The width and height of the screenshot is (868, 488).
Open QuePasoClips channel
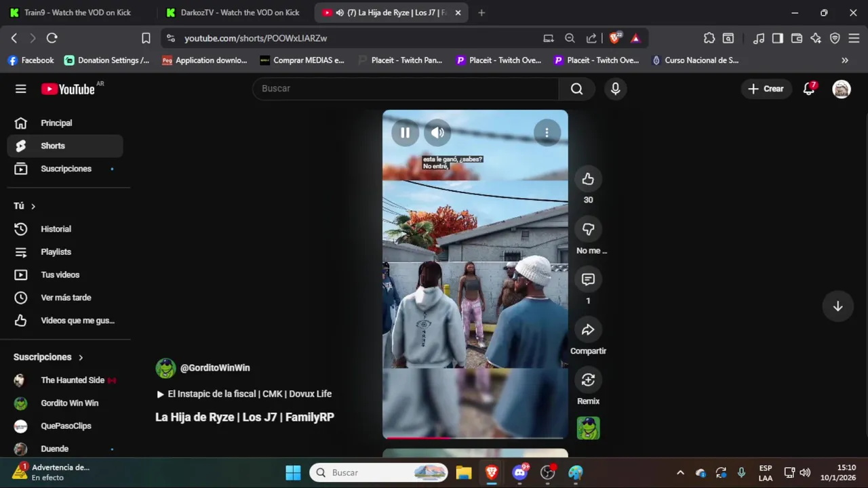tap(65, 426)
